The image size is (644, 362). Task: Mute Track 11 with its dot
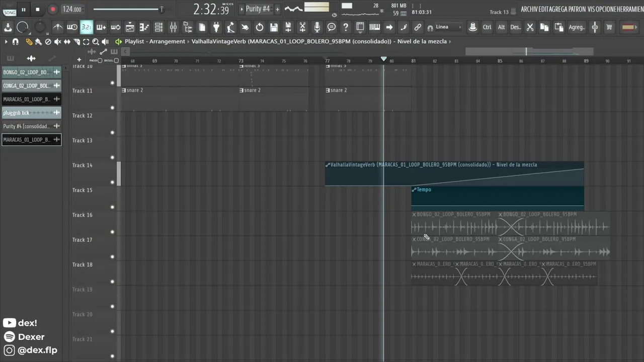coord(112,108)
